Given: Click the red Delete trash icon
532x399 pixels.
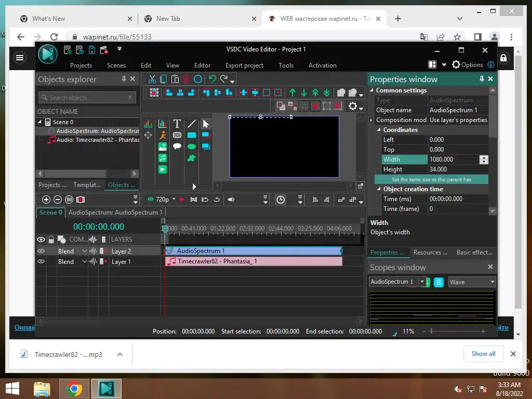Looking at the screenshot, I should point(187,79).
